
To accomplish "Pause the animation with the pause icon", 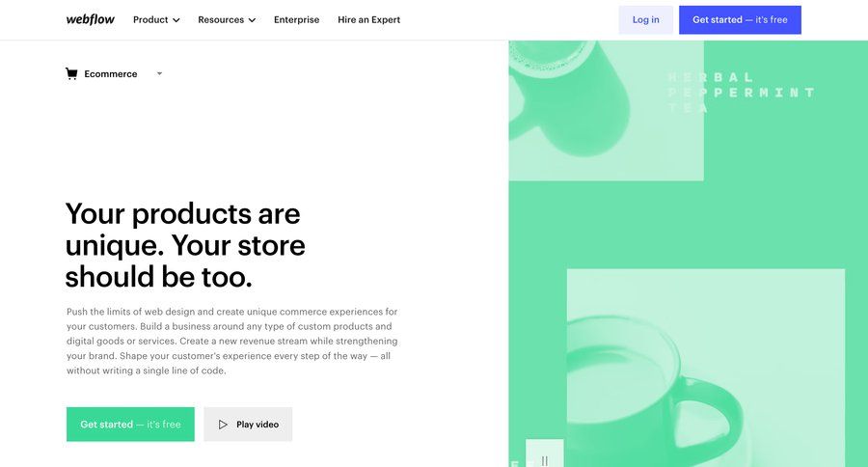I will coord(545,460).
